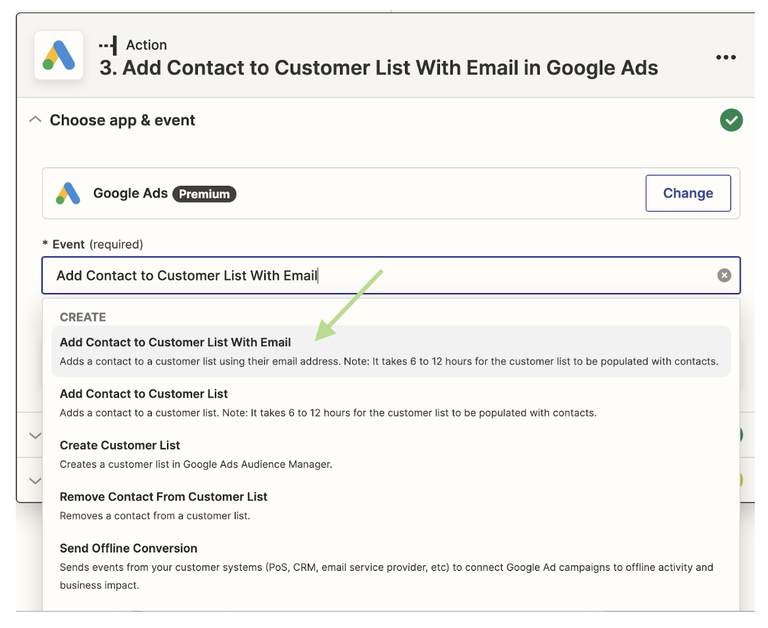
Task: Click the Choose app & event heading
Action: pyautogui.click(x=122, y=120)
